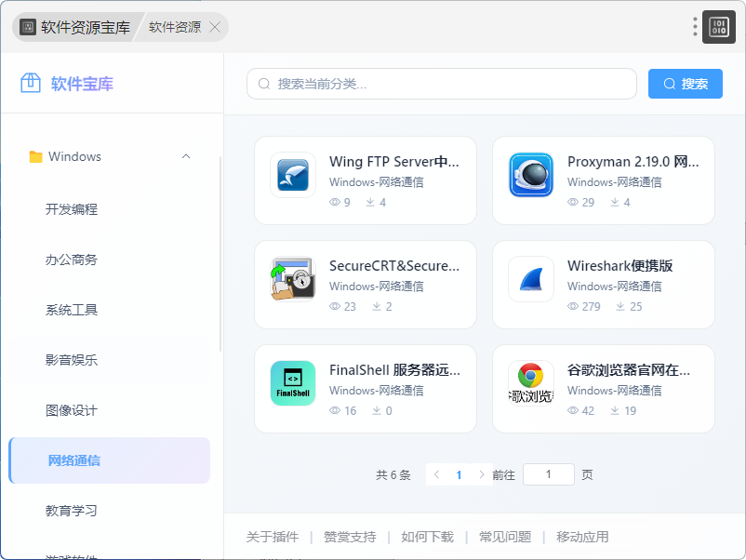Open the Wing FTP Server中... title
This screenshot has height=560, width=746.
coord(394,162)
